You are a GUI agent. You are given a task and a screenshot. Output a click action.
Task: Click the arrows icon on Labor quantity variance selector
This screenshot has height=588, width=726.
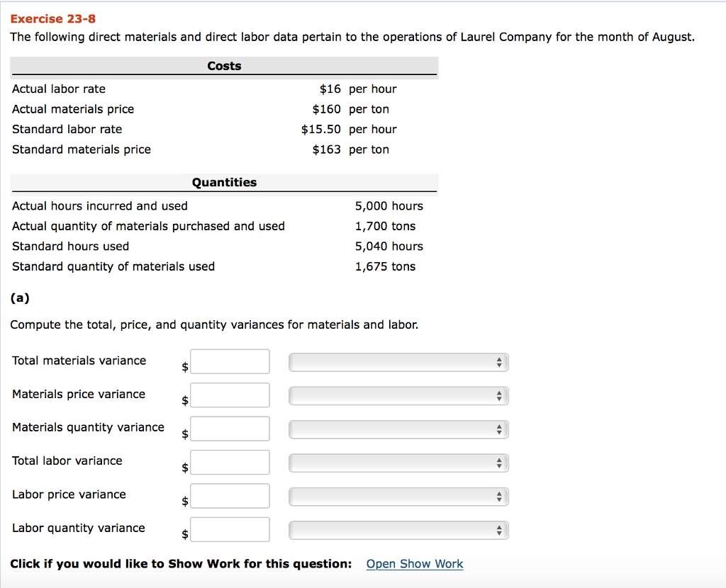click(501, 530)
